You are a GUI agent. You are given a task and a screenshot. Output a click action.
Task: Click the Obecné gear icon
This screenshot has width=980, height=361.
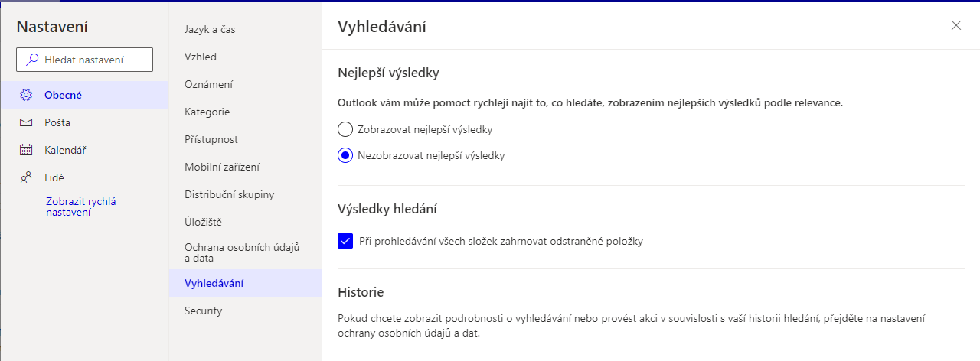tap(26, 95)
